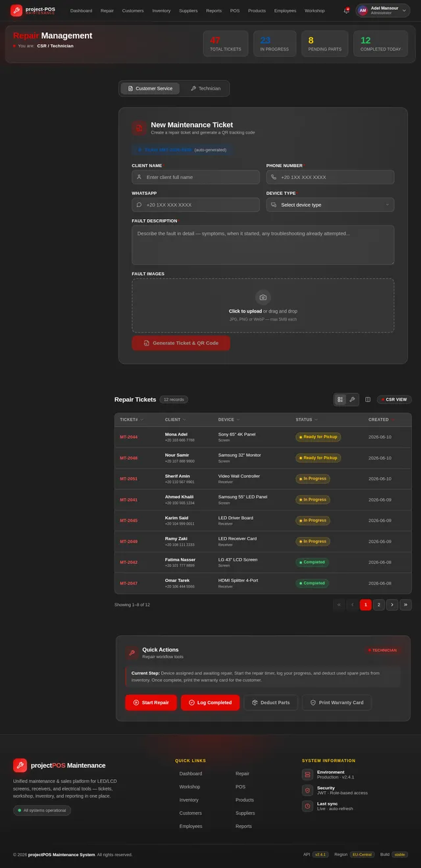Image resolution: width=421 pixels, height=868 pixels.
Task: Click the Environment server icon in footer
Action: [307, 775]
